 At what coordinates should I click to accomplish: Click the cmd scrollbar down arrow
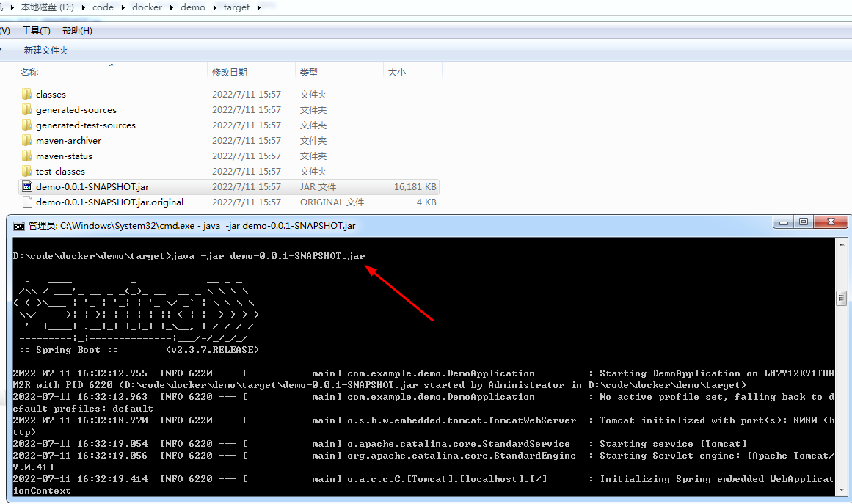coord(842,490)
